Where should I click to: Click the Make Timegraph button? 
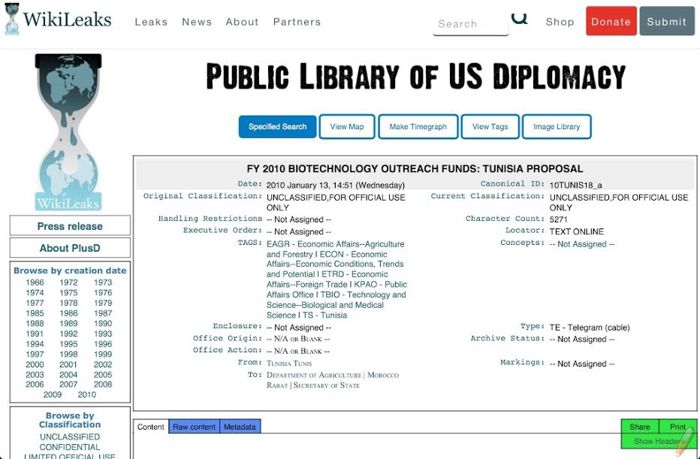pos(418,126)
